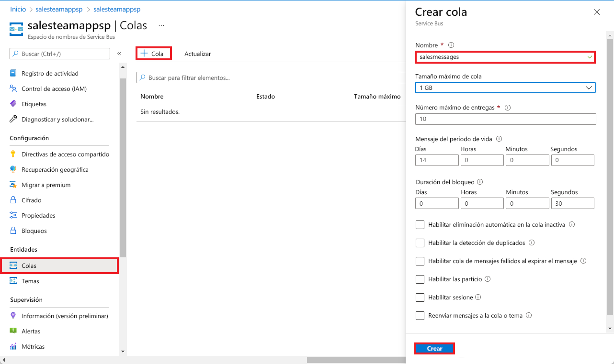Click the Temas topic icon
This screenshot has width=614, height=364.
[x=13, y=281]
